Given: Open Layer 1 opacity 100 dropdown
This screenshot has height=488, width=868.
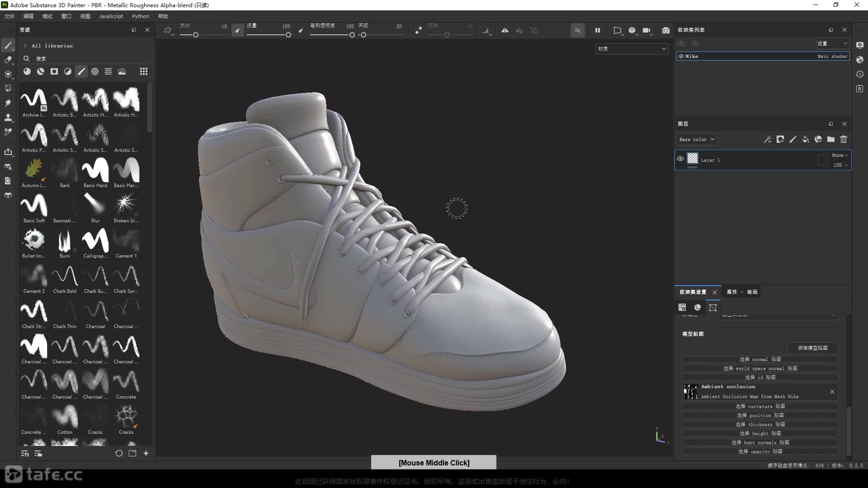Looking at the screenshot, I should click(x=840, y=165).
